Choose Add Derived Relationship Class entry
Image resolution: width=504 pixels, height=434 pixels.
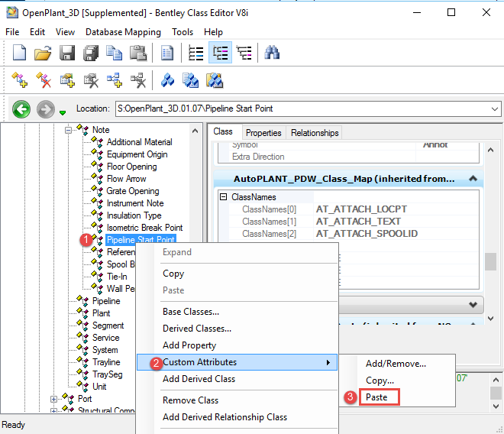pos(225,417)
